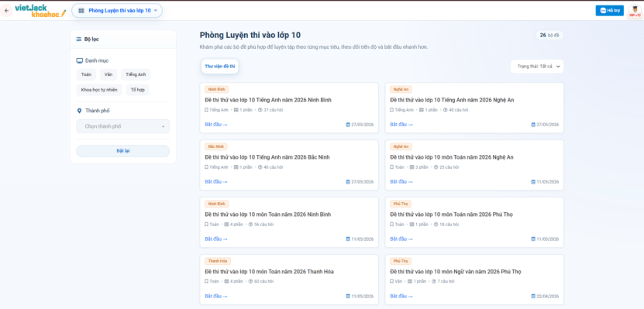Click Bắc Ninh province tag
Image resolution: width=644 pixels, height=309 pixels.
(x=216, y=146)
